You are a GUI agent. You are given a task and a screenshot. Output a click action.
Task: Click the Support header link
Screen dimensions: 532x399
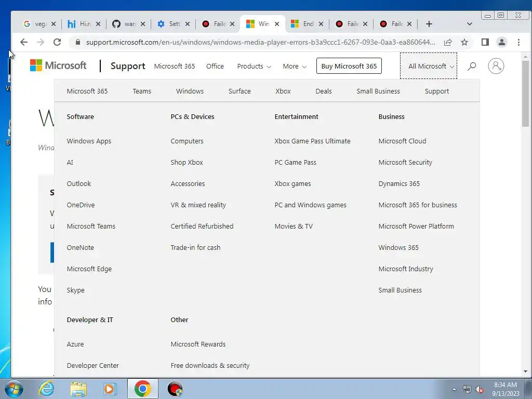[x=128, y=66]
